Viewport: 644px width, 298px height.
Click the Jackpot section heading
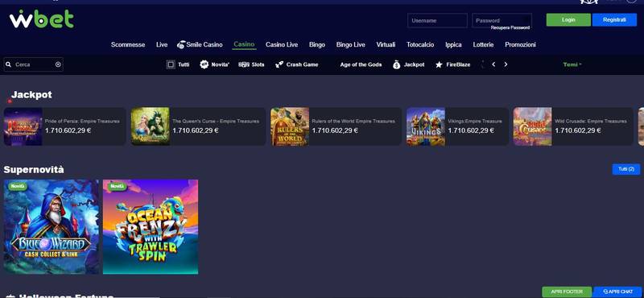(x=31, y=95)
